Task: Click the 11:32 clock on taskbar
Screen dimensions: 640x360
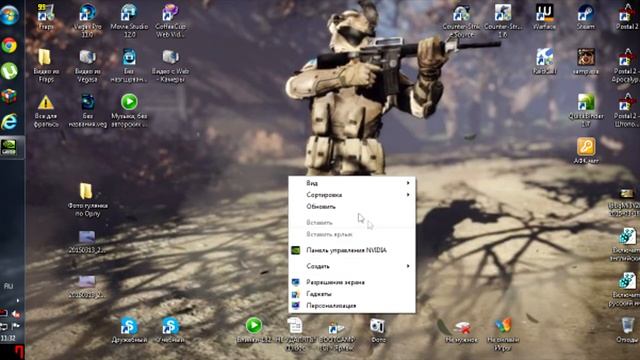Action: click(8, 338)
